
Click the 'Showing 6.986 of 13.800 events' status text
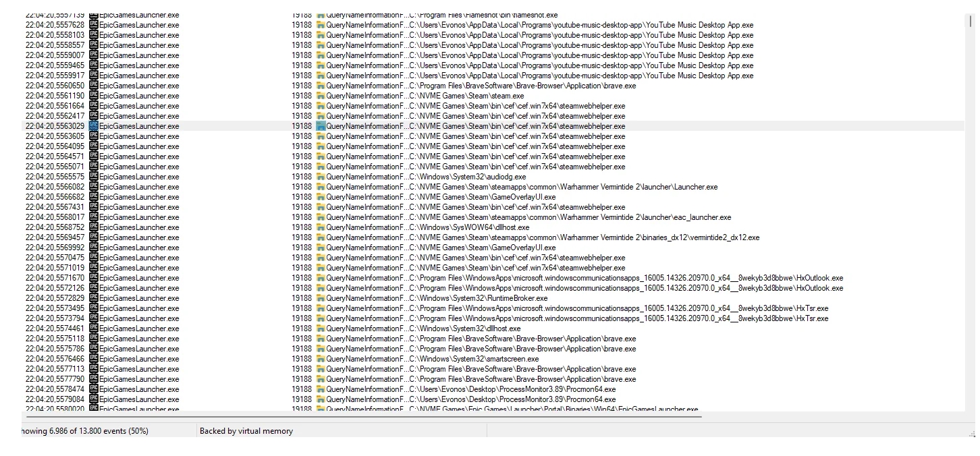coord(85,431)
